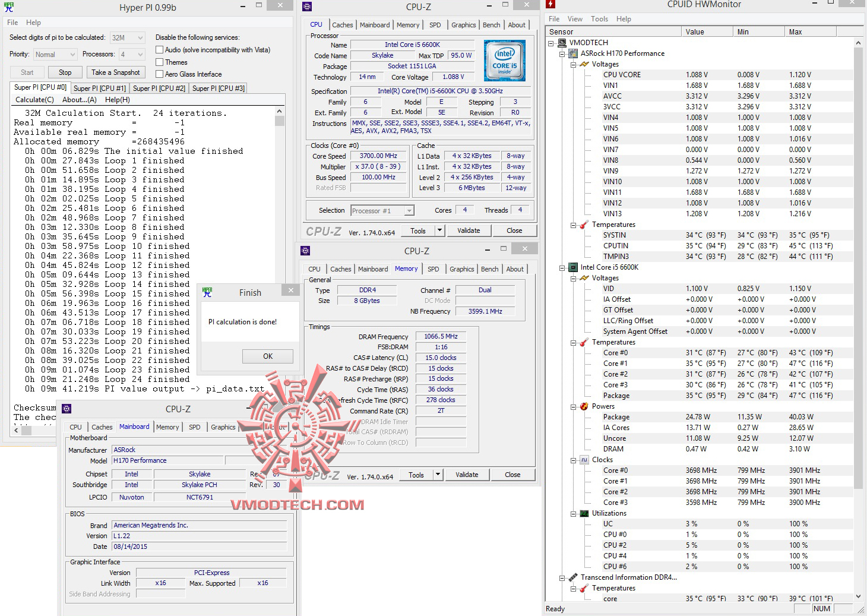Open the Processors count dropdown
Image resolution: width=867 pixels, height=616 pixels.
140,55
